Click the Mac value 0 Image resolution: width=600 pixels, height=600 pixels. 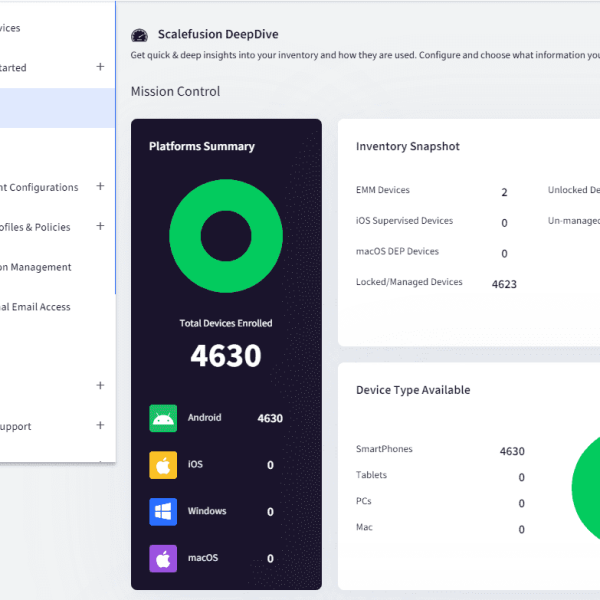pos(521,530)
